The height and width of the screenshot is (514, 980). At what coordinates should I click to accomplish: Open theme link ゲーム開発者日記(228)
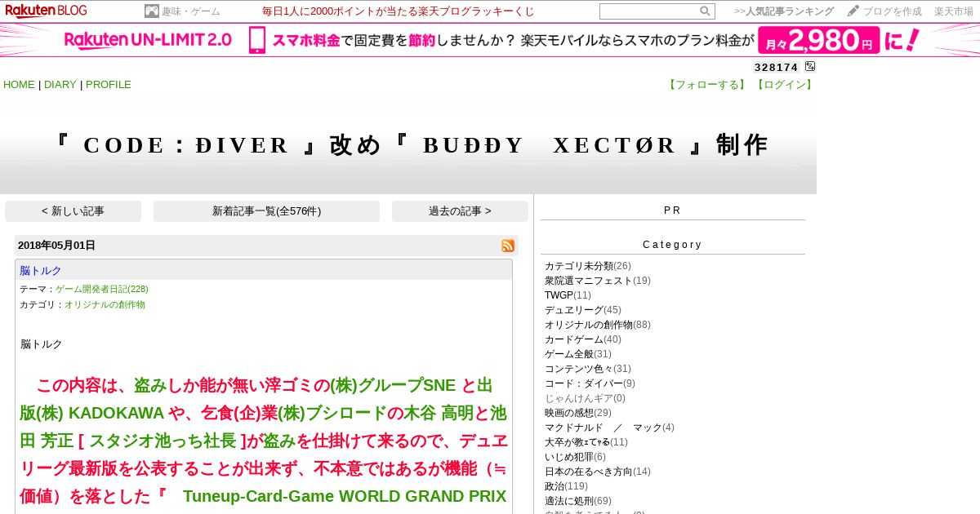(102, 289)
